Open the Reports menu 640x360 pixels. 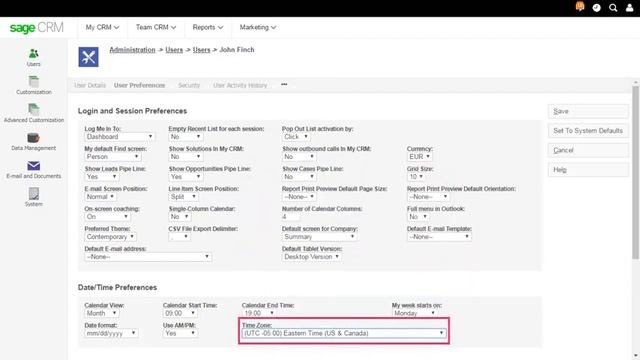click(x=208, y=27)
